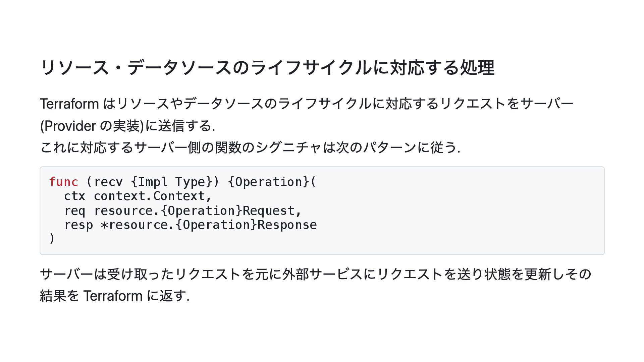Image resolution: width=644 pixels, height=362 pixels.
Task: Click the paragraph line beginning "サーバーは受け取った"
Action: [315, 274]
